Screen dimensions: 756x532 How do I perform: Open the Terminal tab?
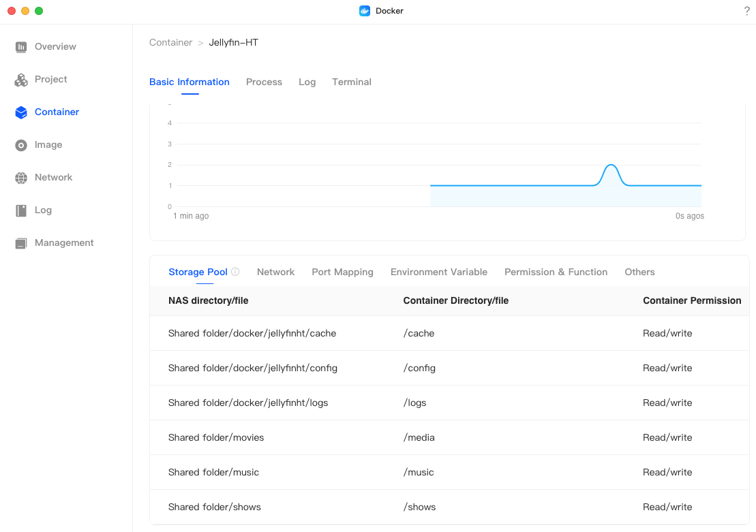coord(351,82)
